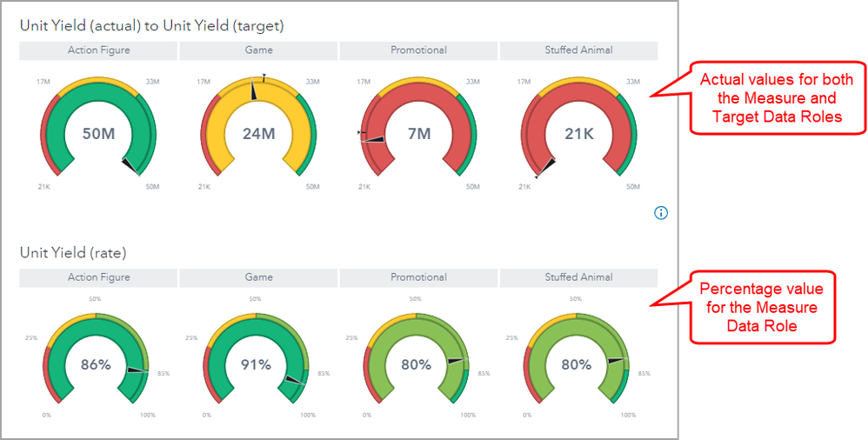Click the 50M gauge value
This screenshot has height=440, width=868.
[x=98, y=134]
